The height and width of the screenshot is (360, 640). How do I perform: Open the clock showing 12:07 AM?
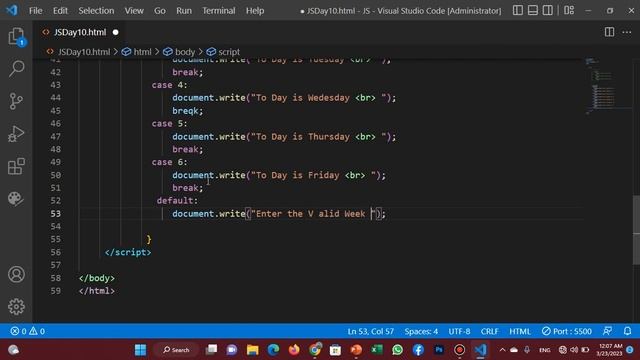click(610, 350)
